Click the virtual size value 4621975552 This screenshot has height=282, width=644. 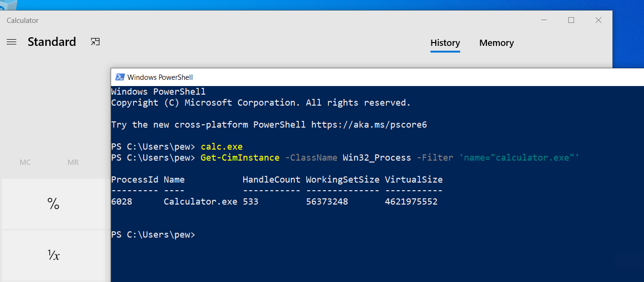tap(411, 202)
